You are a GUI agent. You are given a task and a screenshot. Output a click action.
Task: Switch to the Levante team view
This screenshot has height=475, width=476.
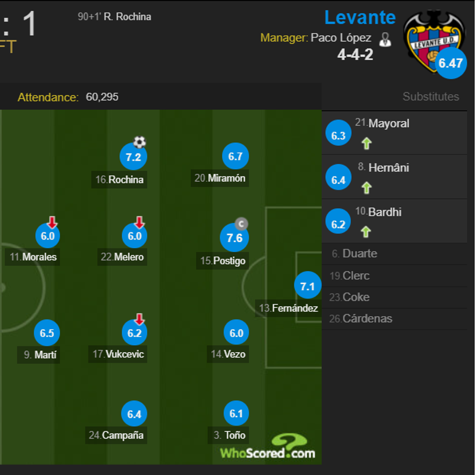point(359,17)
